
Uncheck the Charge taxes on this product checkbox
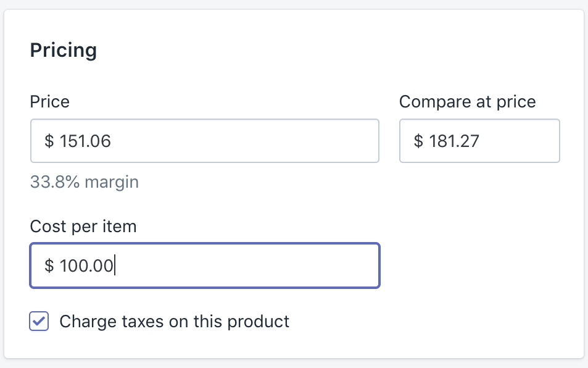point(39,322)
